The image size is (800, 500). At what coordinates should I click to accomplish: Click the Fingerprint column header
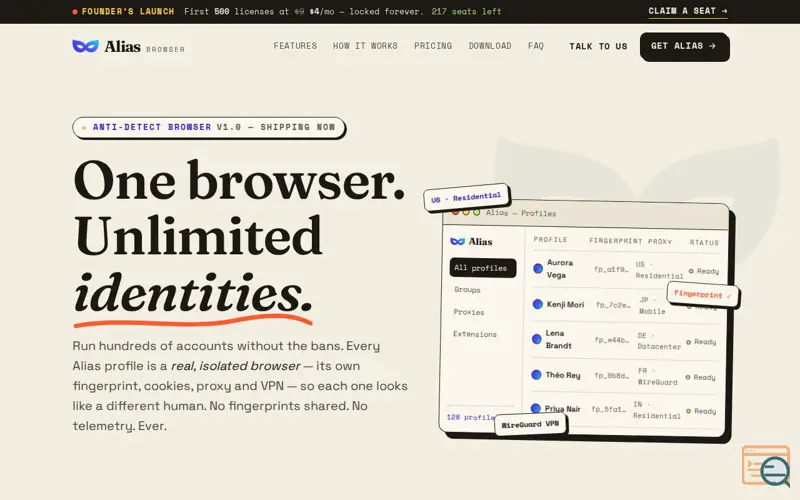pyautogui.click(x=616, y=240)
